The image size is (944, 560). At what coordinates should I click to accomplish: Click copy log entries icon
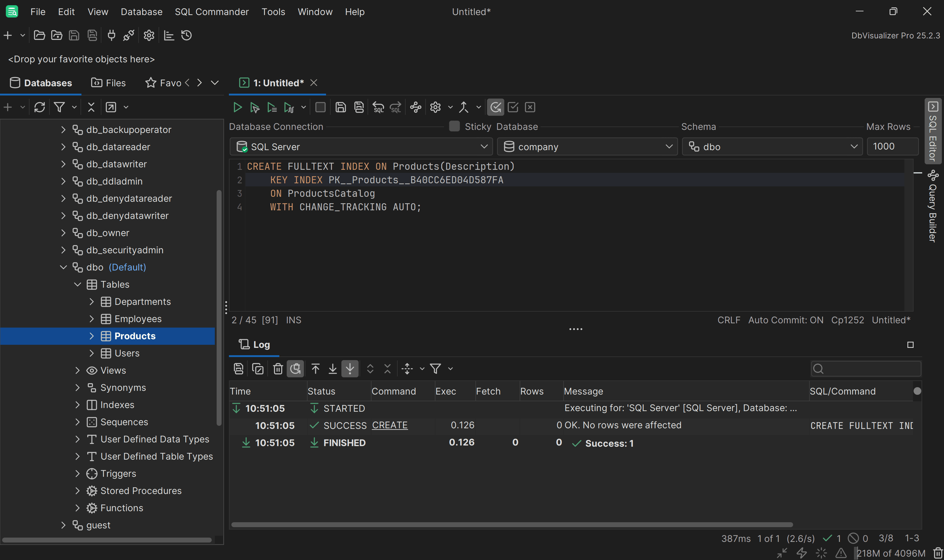click(258, 369)
